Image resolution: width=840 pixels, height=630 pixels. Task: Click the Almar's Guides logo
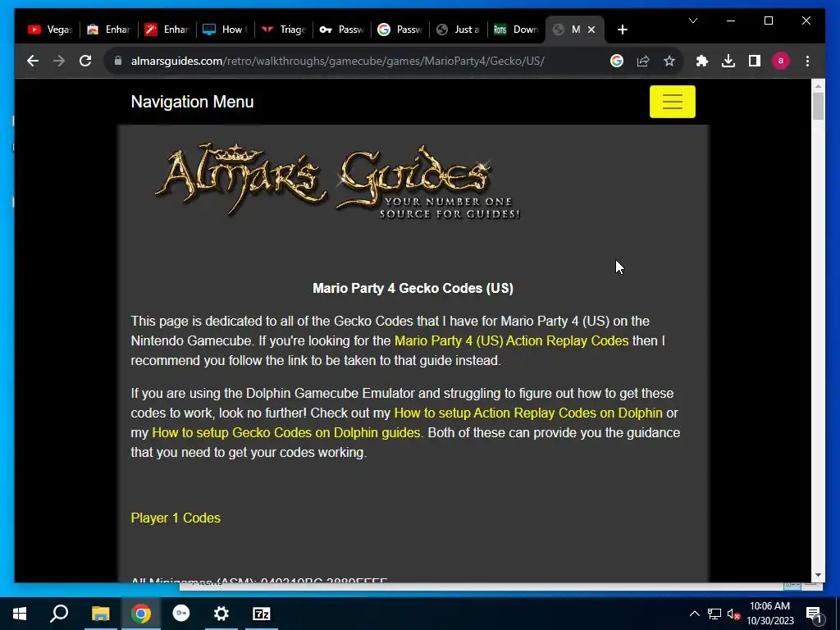337,181
